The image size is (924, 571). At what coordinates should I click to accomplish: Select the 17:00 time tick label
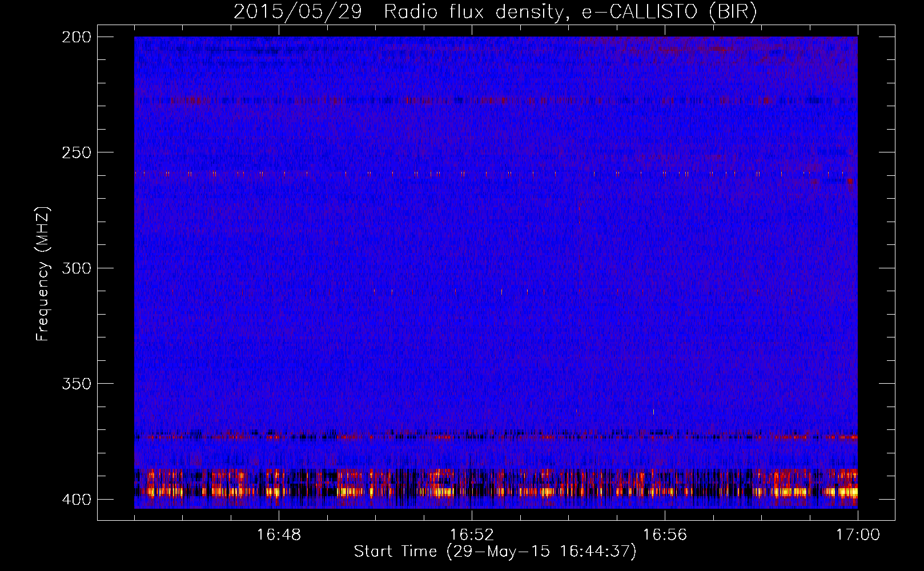(x=858, y=534)
